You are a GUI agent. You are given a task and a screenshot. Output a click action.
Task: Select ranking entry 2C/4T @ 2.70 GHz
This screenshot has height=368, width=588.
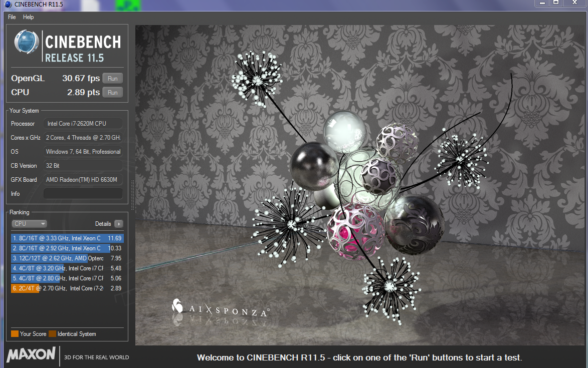point(67,288)
